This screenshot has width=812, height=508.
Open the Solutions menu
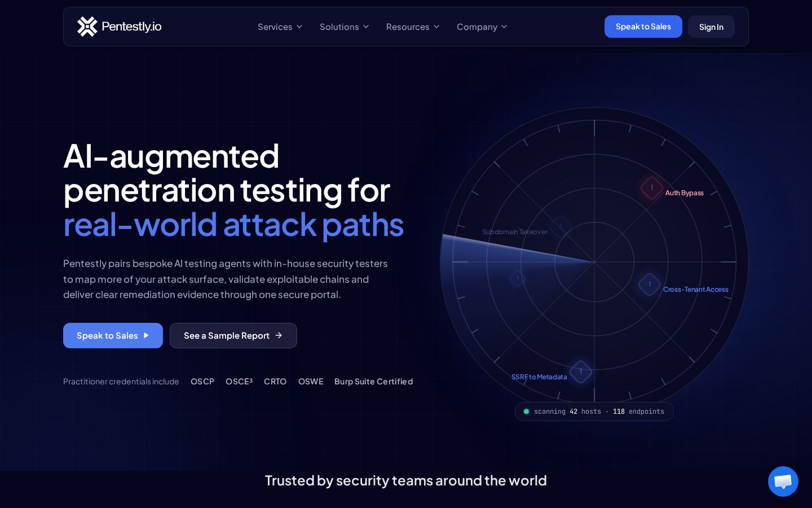345,27
